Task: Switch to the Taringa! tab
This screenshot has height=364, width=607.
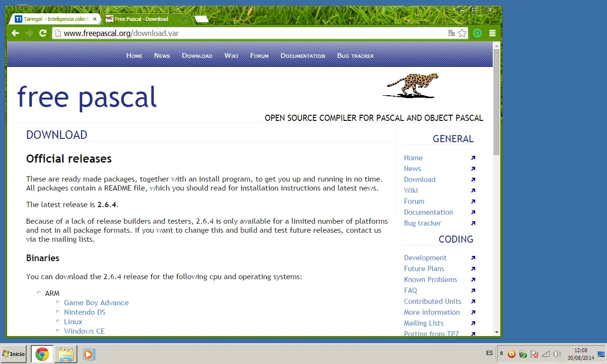Action: point(55,19)
